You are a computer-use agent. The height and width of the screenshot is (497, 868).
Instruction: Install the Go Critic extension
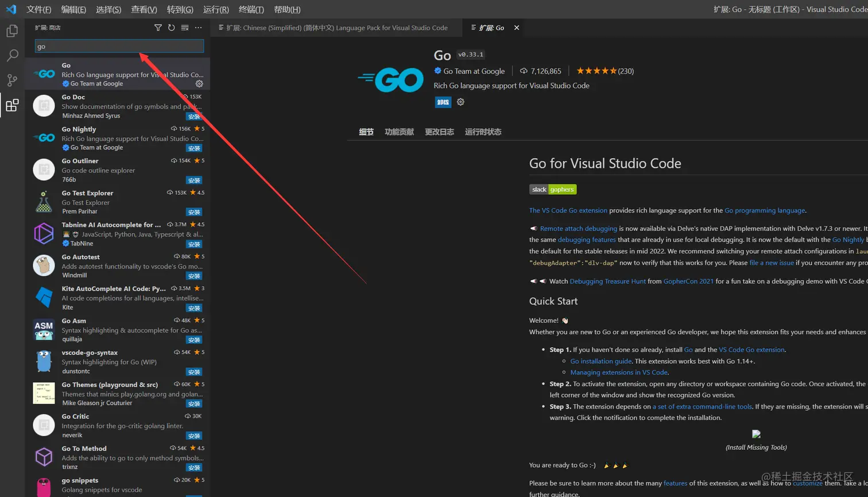pyautogui.click(x=194, y=436)
